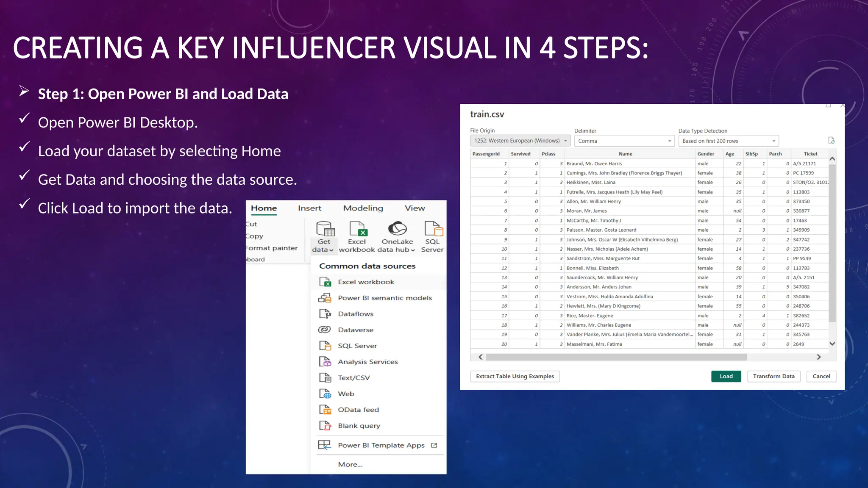868x488 pixels.
Task: Select the Dataflows source icon
Action: click(325, 314)
